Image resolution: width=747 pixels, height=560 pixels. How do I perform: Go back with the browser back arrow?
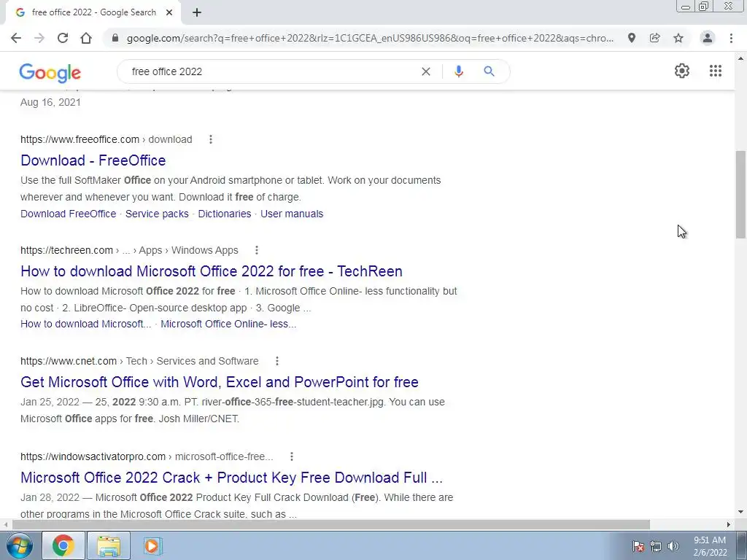click(16, 38)
